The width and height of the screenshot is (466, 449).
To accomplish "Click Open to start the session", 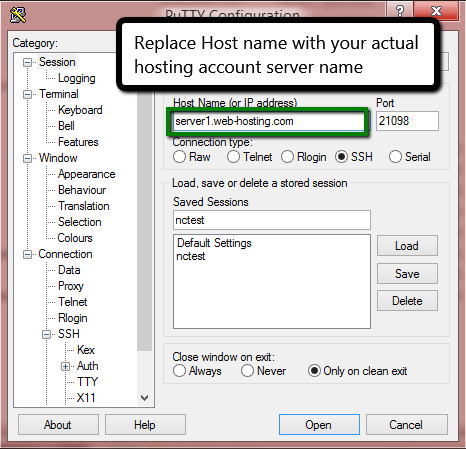I will coord(319,425).
